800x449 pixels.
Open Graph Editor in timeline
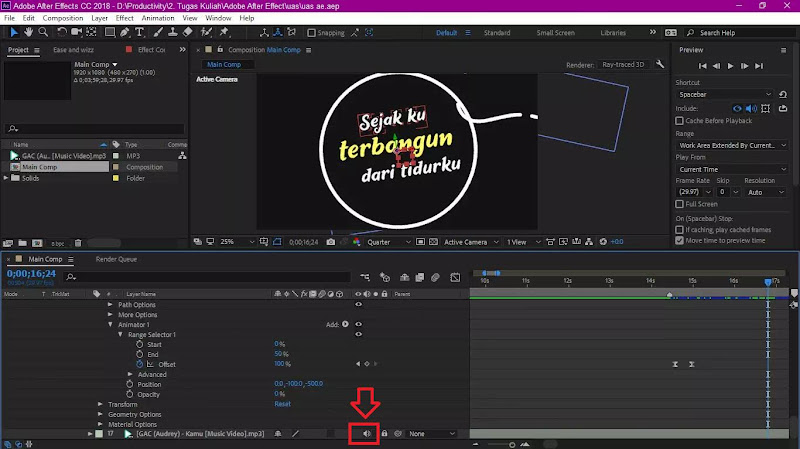(455, 277)
